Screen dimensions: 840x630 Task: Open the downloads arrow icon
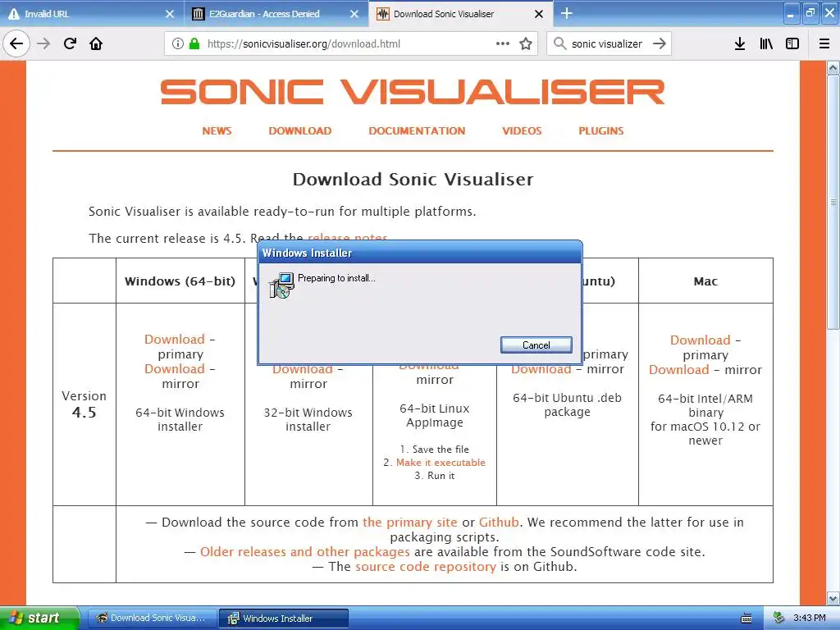tap(739, 43)
